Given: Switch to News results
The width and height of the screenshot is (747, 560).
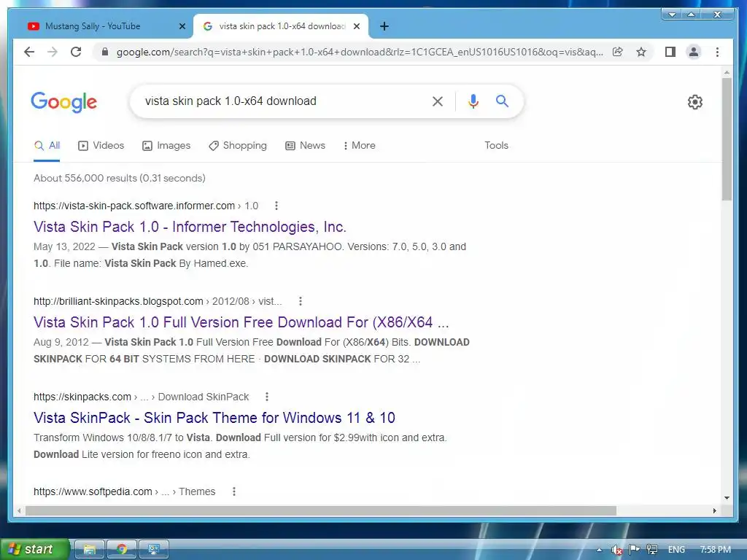Looking at the screenshot, I should [306, 146].
